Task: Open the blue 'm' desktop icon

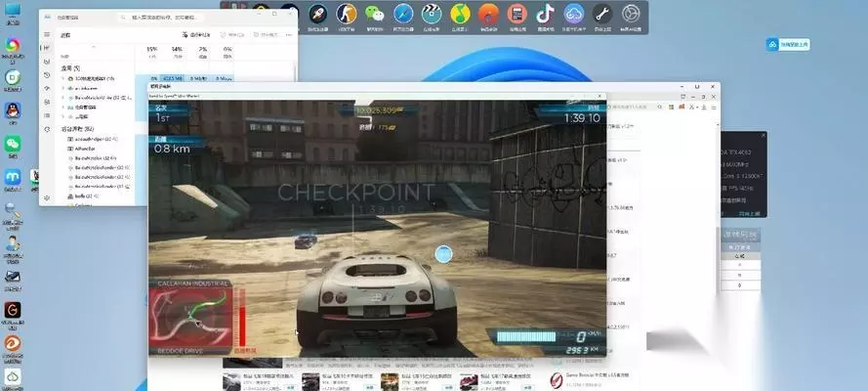Action: [12, 178]
